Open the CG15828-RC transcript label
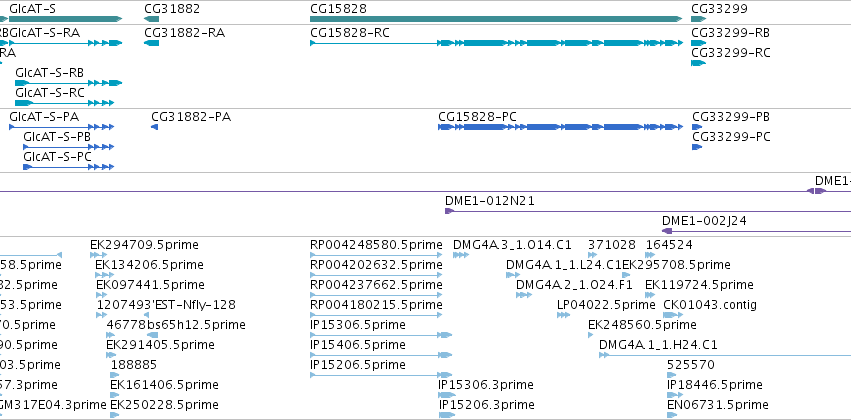This screenshot has height=420, width=851. coord(350,33)
